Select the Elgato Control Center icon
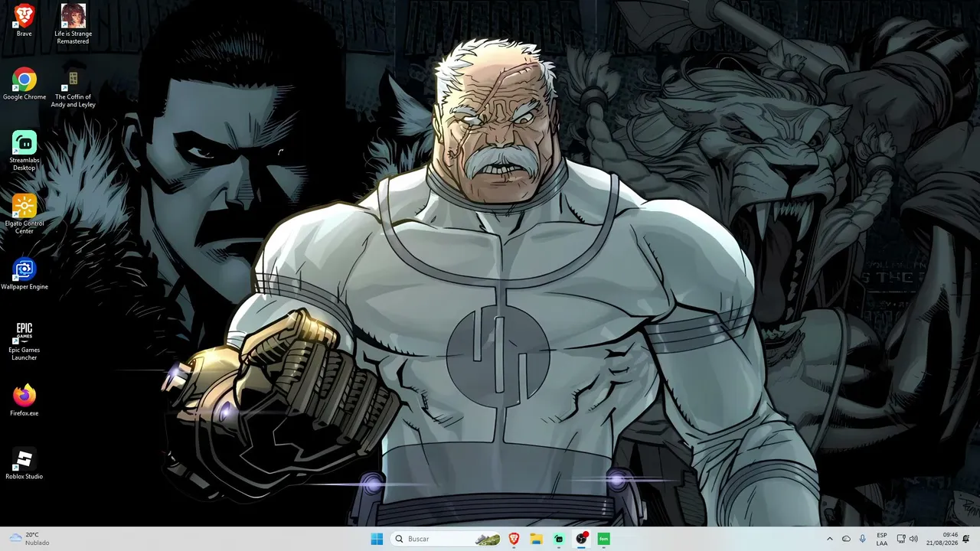 pyautogui.click(x=24, y=214)
